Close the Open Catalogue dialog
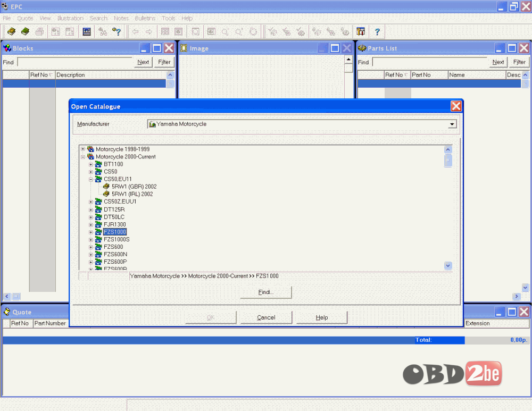Screen dimensions: 532x411 pos(456,106)
